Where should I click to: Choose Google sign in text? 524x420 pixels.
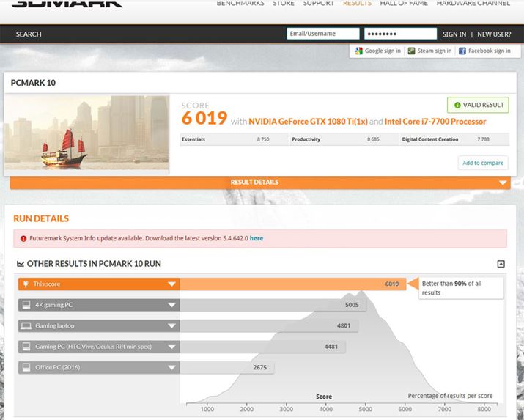383,51
